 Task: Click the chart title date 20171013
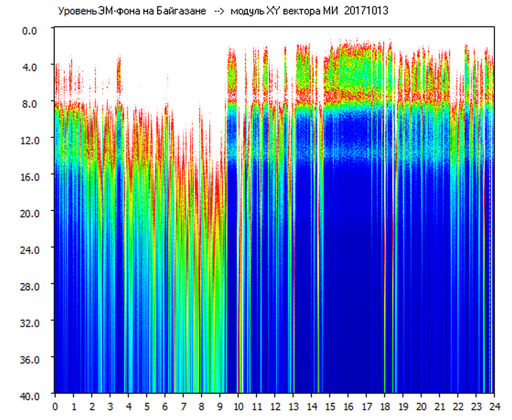click(366, 11)
